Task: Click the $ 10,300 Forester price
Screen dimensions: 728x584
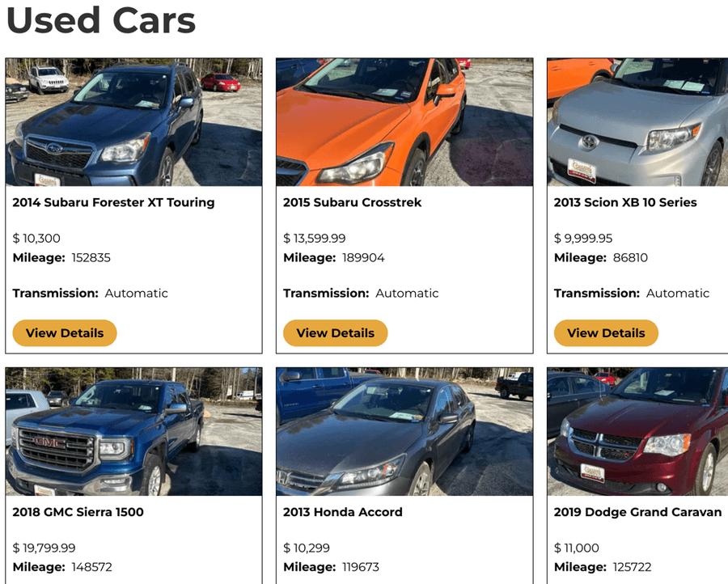Action: click(36, 238)
